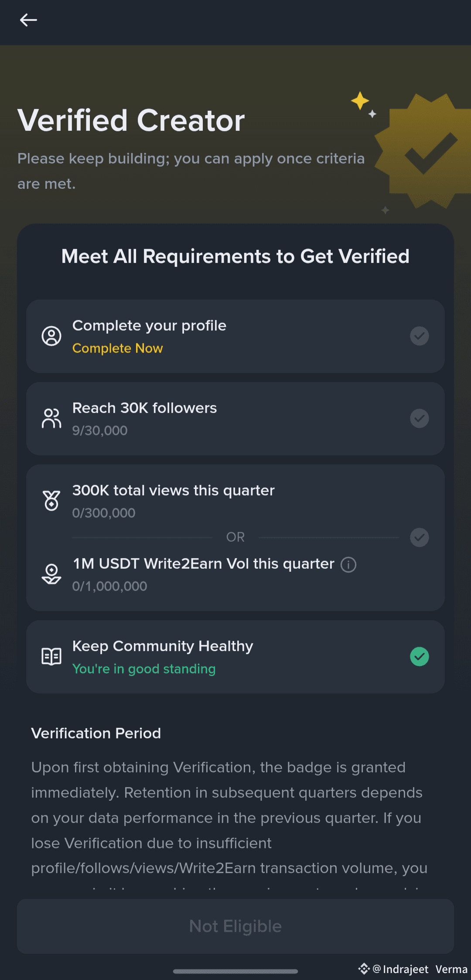
Task: Tap the You're in good standing text
Action: point(144,669)
